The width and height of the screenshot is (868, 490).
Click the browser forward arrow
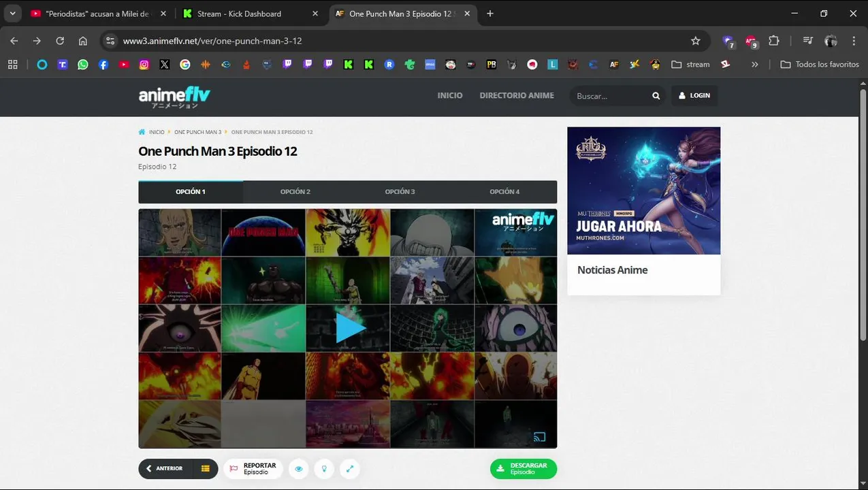(37, 41)
